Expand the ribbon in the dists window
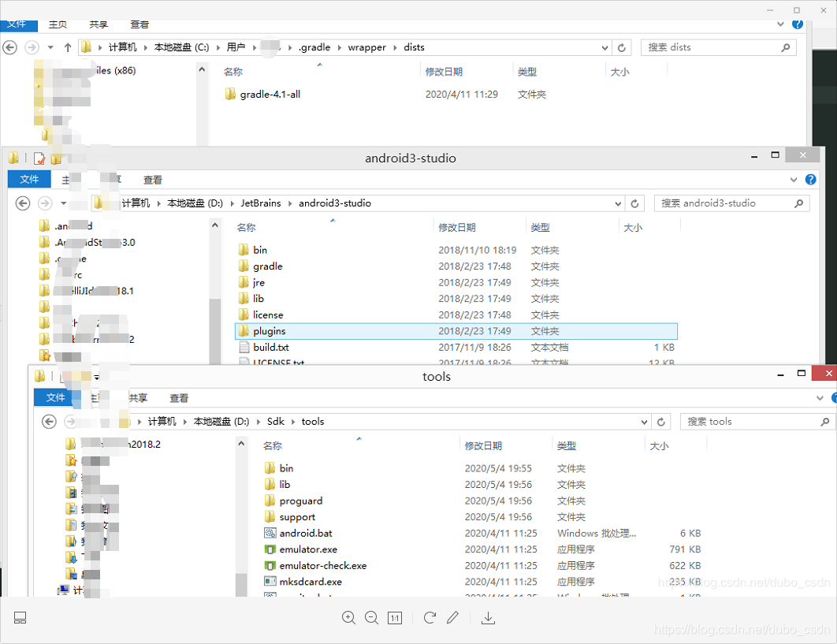The image size is (837, 644). coord(780,24)
